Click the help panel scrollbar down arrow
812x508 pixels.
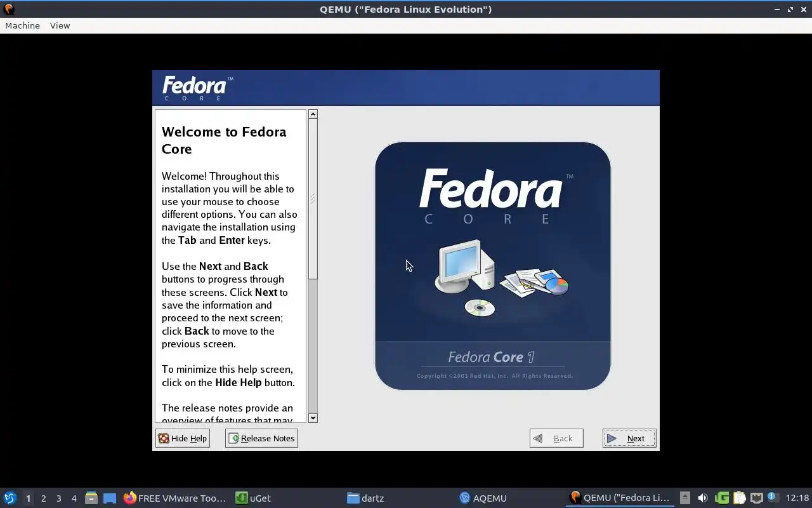[313, 418]
